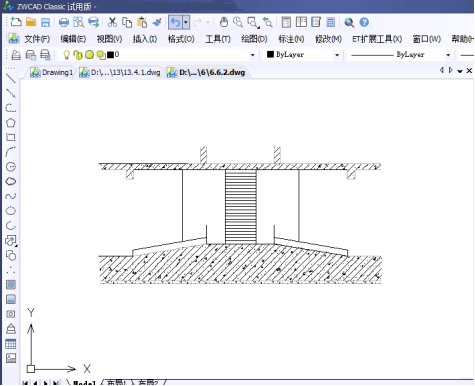Open the 绘图(D) menu
Viewport: 475px width, 386px height.
pos(254,39)
